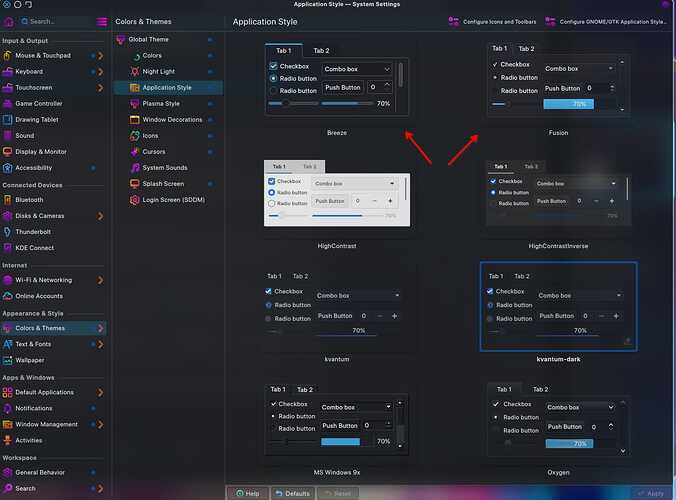Click Push Button in Breeze preview

pyautogui.click(x=343, y=88)
